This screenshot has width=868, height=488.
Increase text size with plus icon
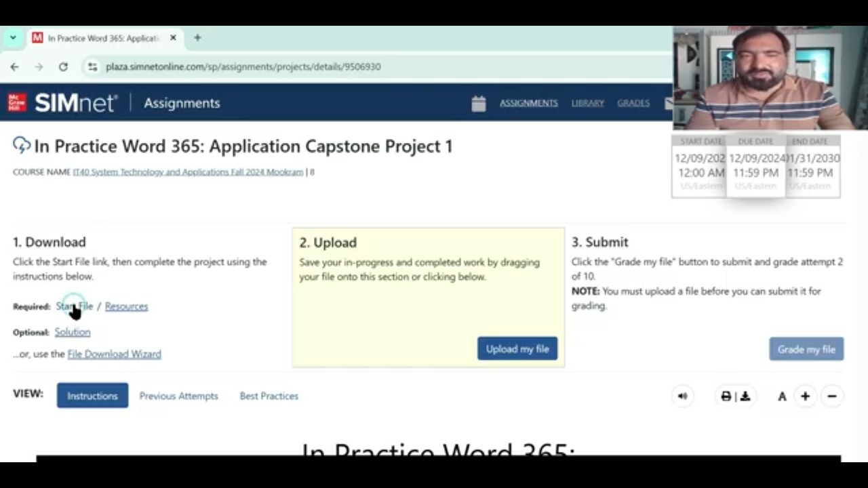[x=805, y=396]
